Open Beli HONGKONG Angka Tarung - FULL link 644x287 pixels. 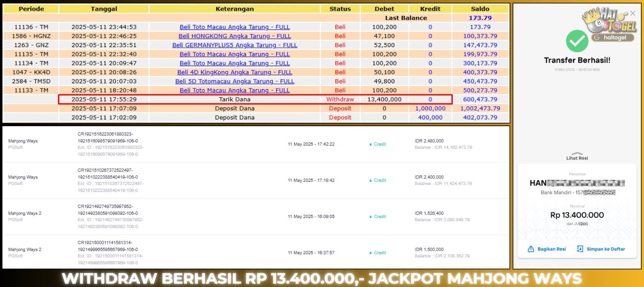click(234, 36)
